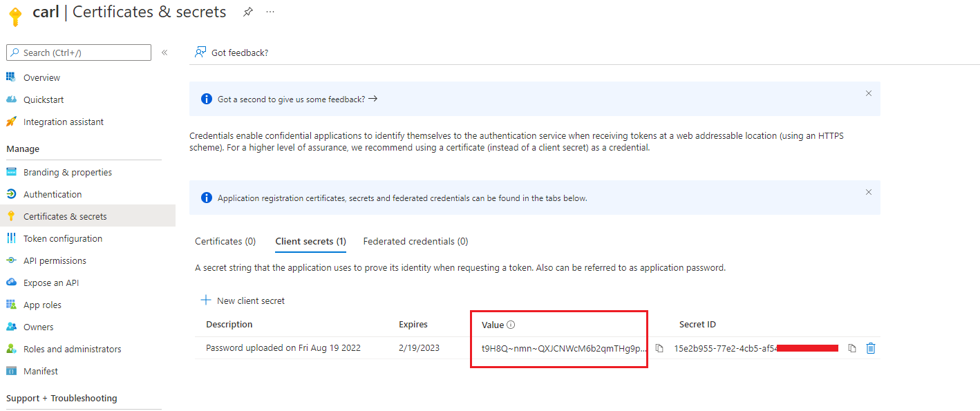Select the Client secrets (1) tab
Viewport: 980px width, 411px height.
click(x=310, y=241)
